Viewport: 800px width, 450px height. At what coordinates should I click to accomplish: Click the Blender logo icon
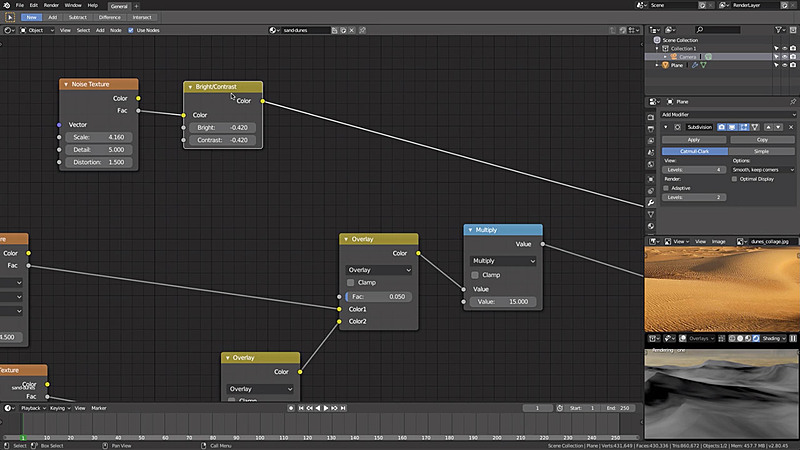tap(7, 5)
